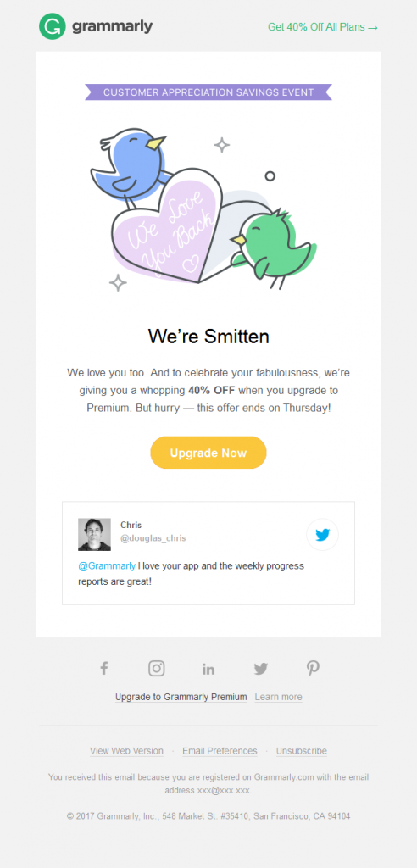Open the Pinterest icon in footer
Viewport: 417px width, 868px height.
click(313, 668)
